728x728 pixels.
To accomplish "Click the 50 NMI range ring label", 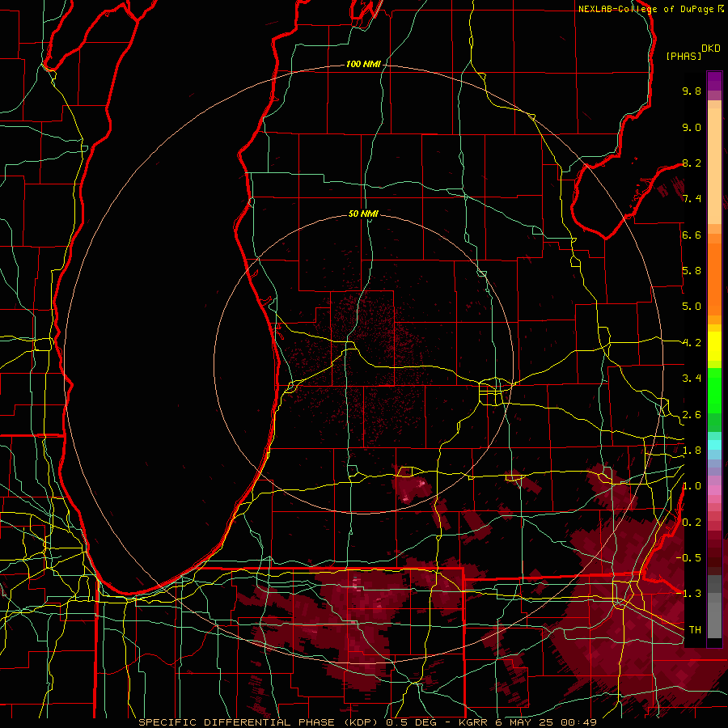I will 363,214.
